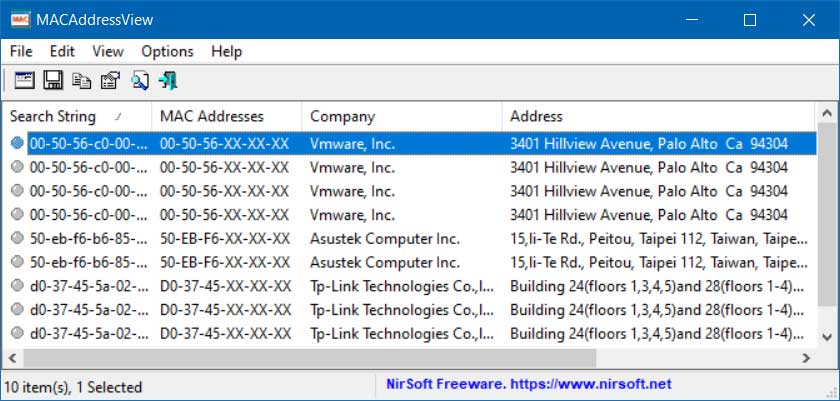Viewport: 840px width, 401px height.
Task: Click the horizontal scrollbar right arrow
Action: (x=806, y=357)
